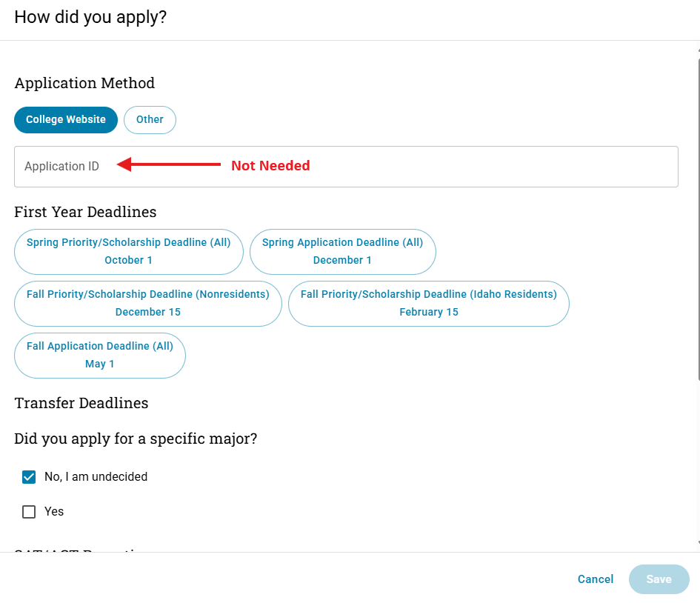Click the red arrow pointing at Application ID
The image size is (700, 603).
(x=169, y=164)
